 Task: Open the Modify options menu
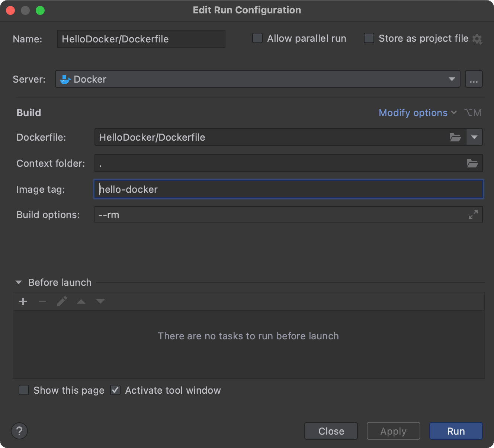(x=413, y=112)
